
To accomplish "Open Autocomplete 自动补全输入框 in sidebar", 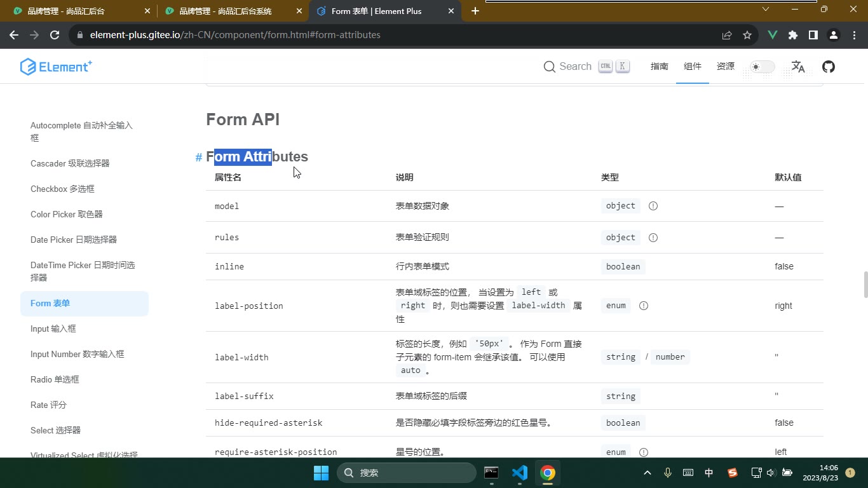I will tap(85, 132).
